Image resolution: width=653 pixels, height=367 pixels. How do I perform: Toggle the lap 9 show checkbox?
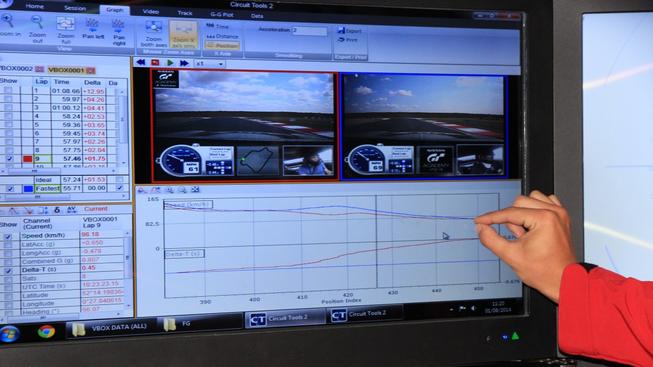[10, 159]
